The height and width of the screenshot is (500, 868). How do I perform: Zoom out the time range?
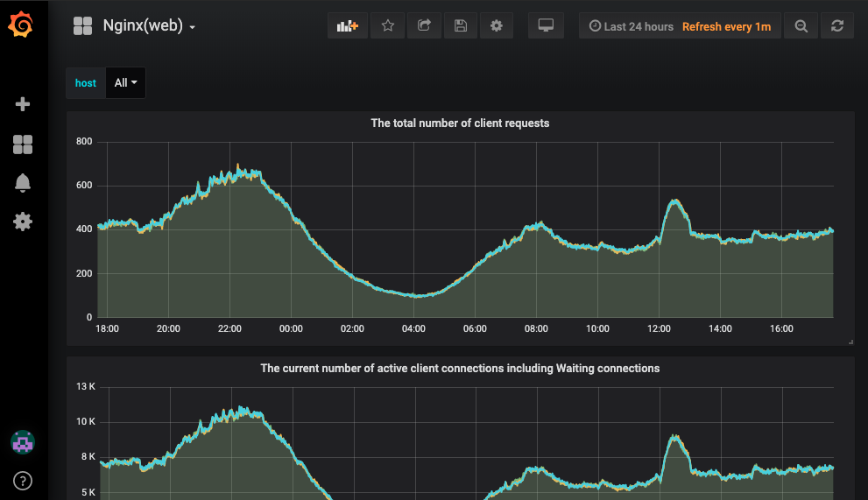[x=801, y=26]
